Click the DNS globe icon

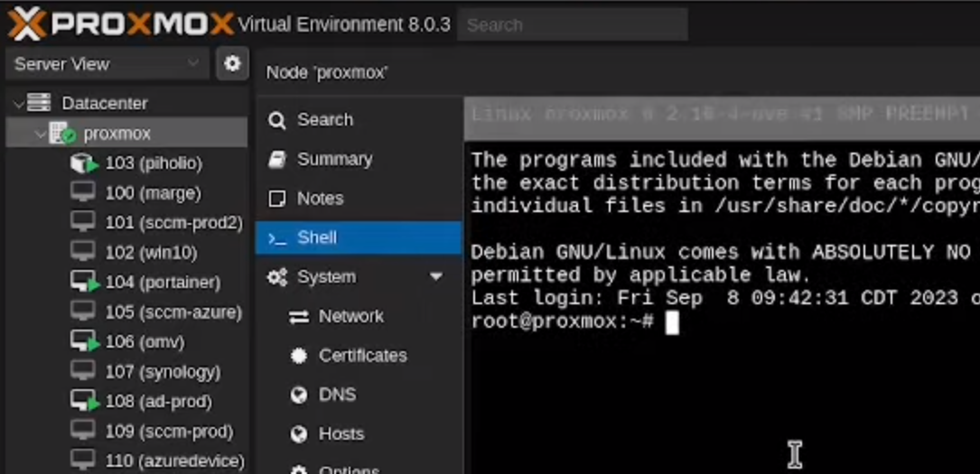click(299, 395)
